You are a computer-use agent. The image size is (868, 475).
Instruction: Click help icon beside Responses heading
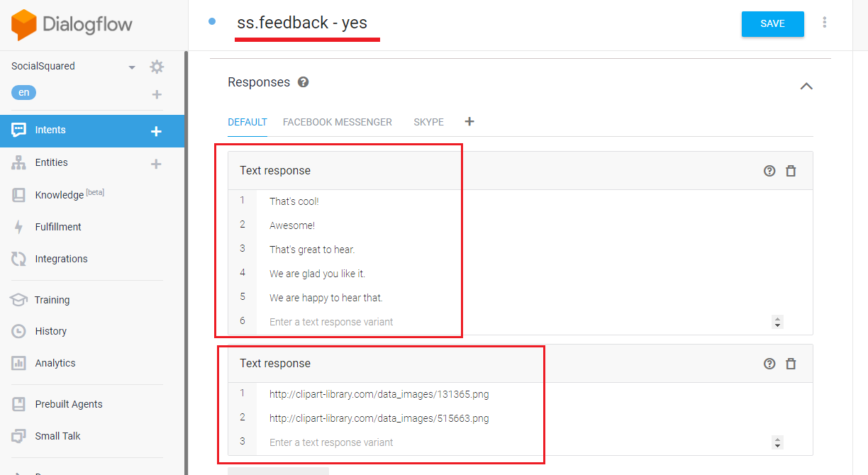point(304,82)
